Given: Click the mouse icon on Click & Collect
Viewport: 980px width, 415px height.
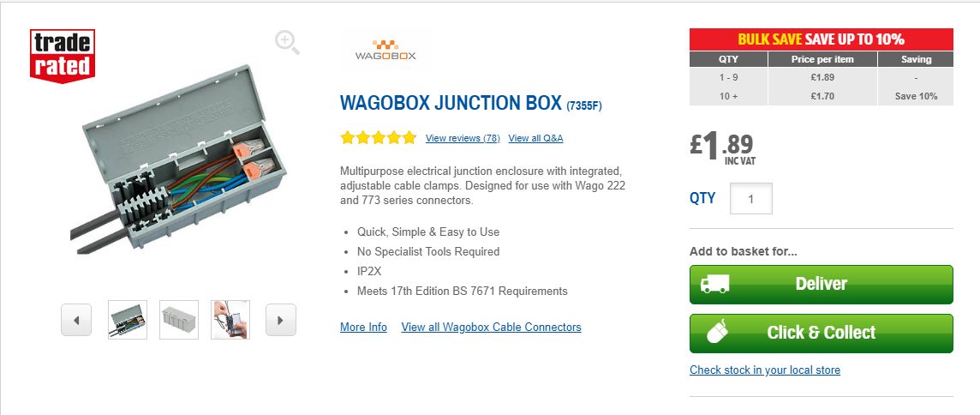Looking at the screenshot, I should [717, 333].
